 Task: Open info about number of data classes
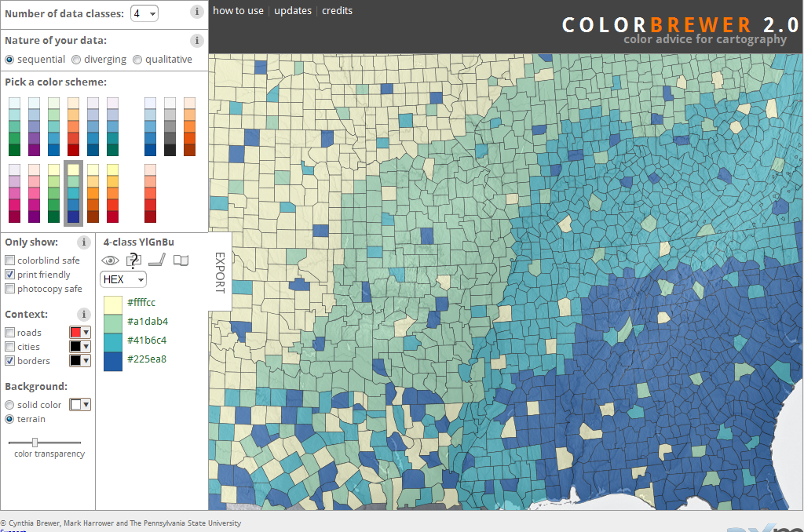(196, 11)
